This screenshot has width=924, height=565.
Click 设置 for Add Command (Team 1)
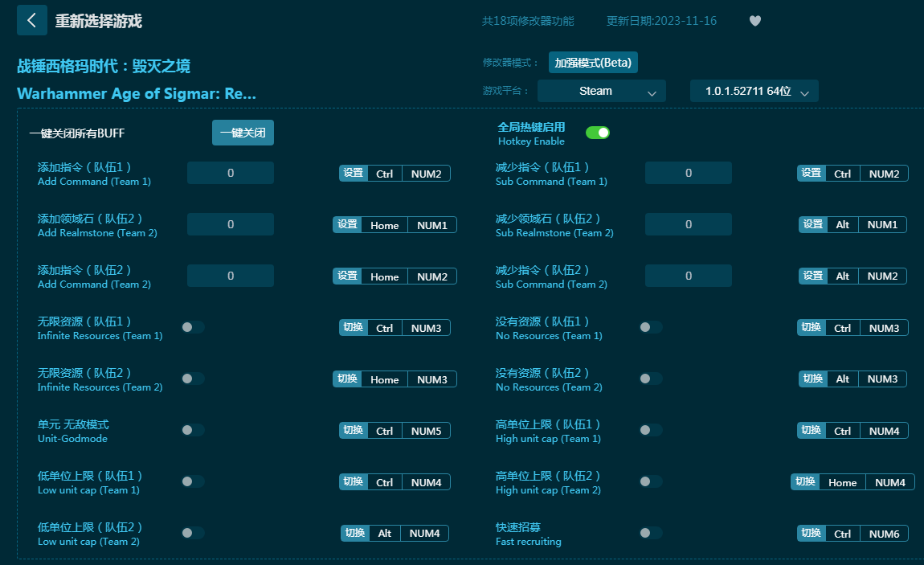click(354, 173)
